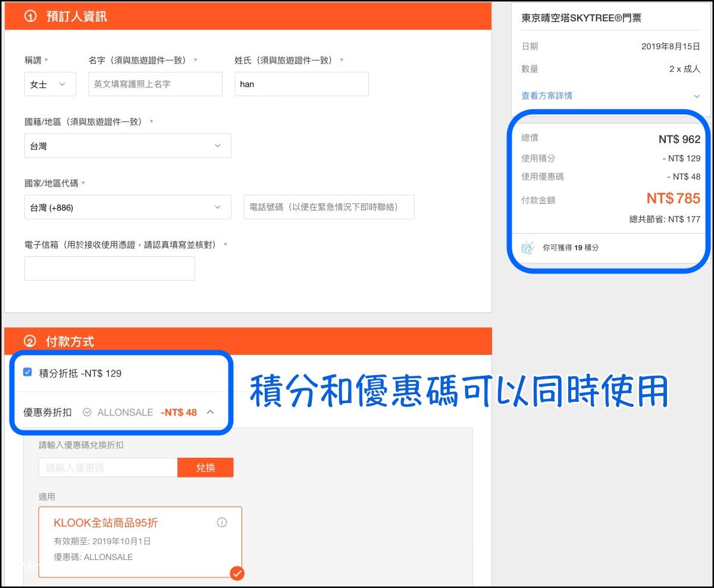
Task: Collapse the 優惠券折扣 coupon section chevron
Action: click(x=210, y=412)
